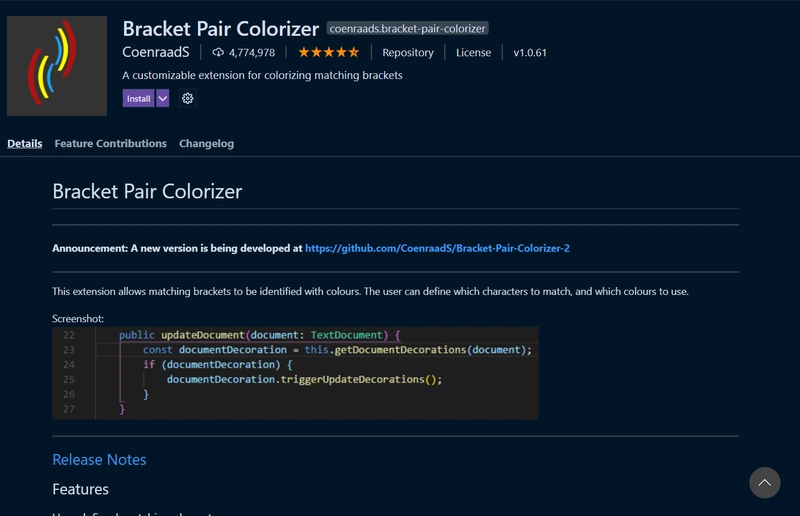
Task: Click the Bracket Pair Colorizer extension logo
Action: coord(57,66)
